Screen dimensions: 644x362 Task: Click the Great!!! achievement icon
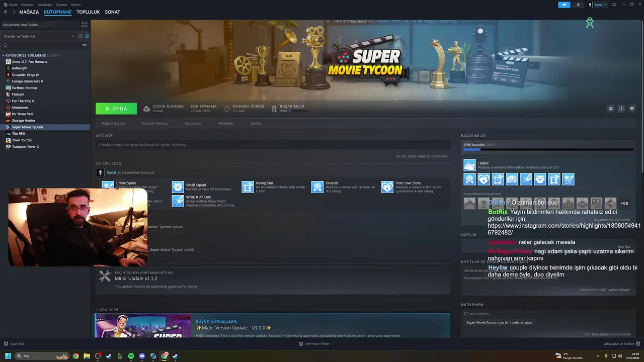[x=317, y=187]
